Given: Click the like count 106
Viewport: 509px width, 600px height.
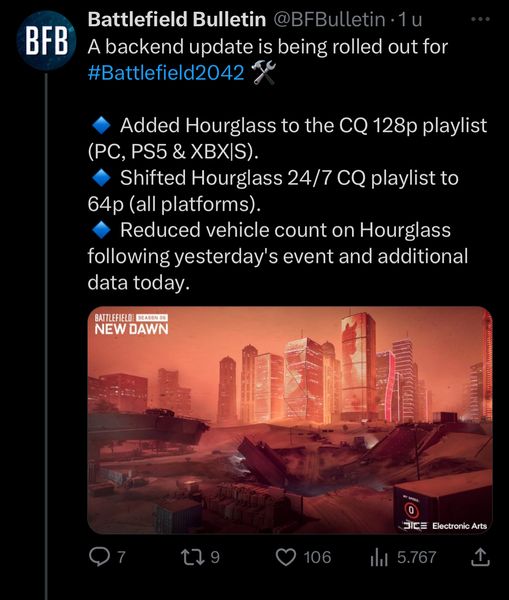Looking at the screenshot, I should [x=317, y=557].
